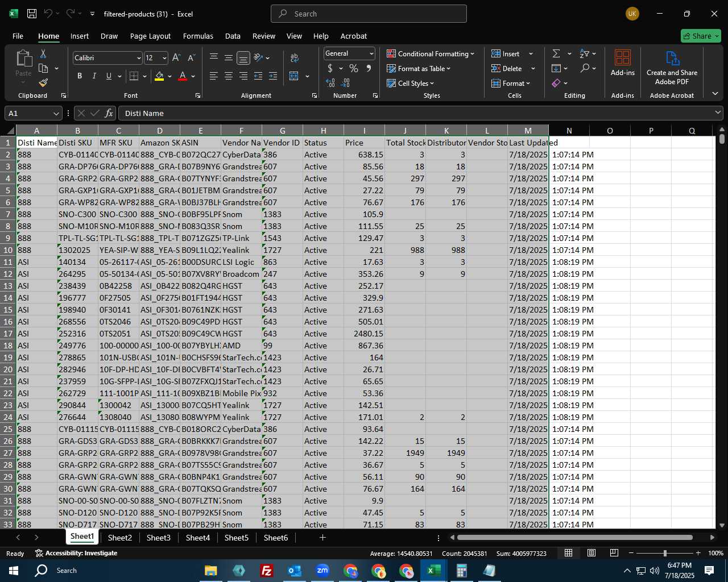The width and height of the screenshot is (728, 582).
Task: Toggle Bold formatting
Action: (80, 76)
